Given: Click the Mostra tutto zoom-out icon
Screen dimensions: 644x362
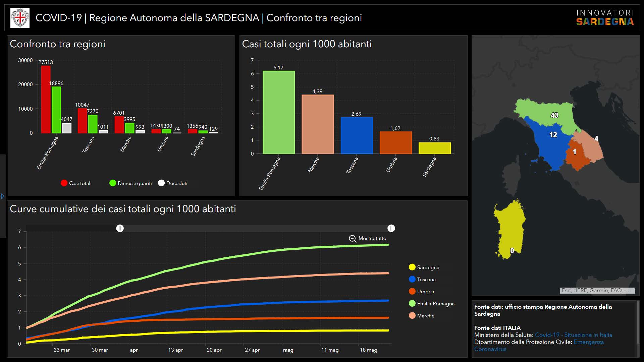Looking at the screenshot, I should point(352,239).
